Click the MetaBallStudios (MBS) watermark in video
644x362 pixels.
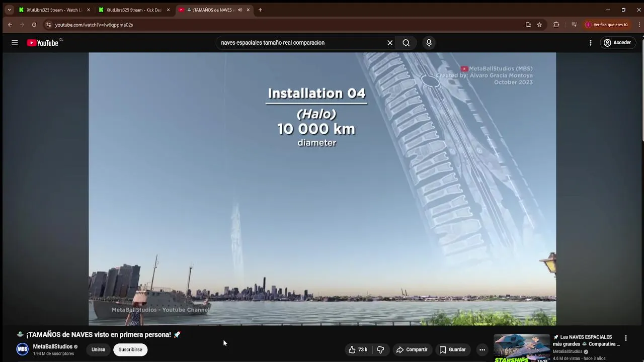tap(497, 69)
